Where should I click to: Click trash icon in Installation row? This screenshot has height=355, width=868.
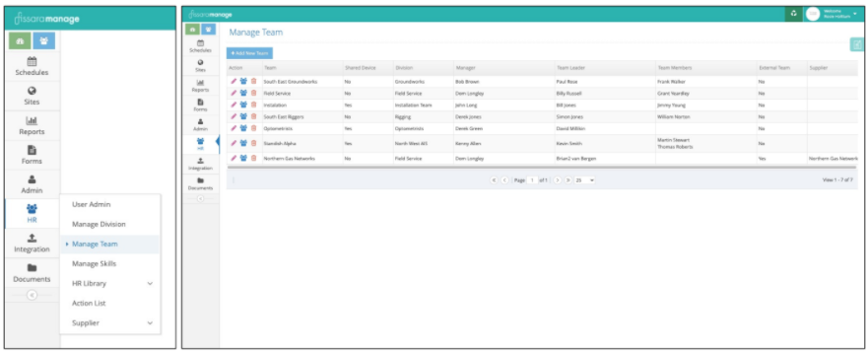[x=253, y=105]
